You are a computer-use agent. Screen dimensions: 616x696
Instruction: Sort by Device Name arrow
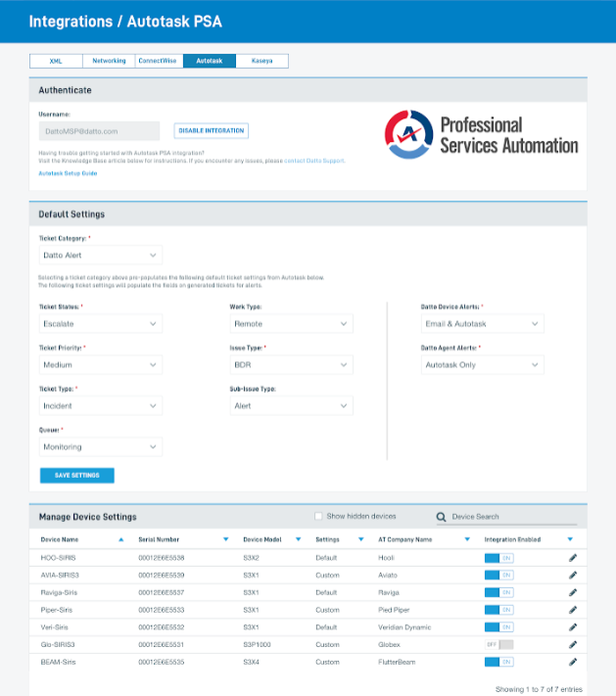120,539
